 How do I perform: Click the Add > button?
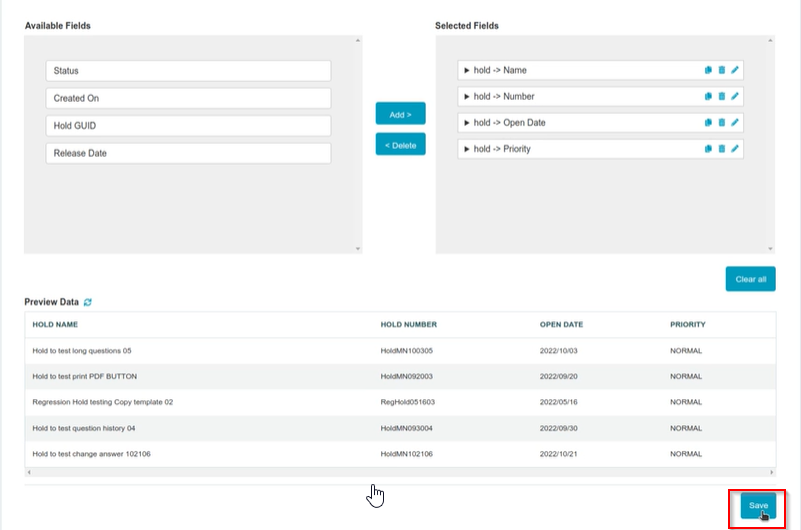[x=400, y=114]
